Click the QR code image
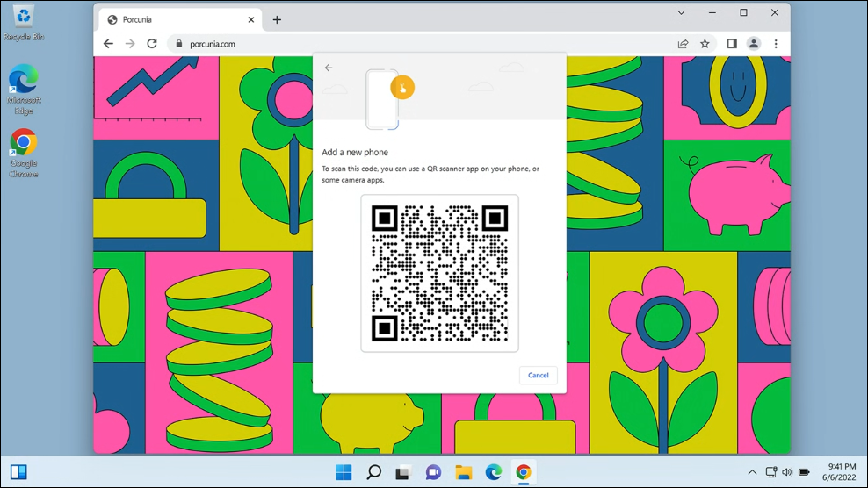Viewport: 868px width, 488px height. tap(439, 273)
